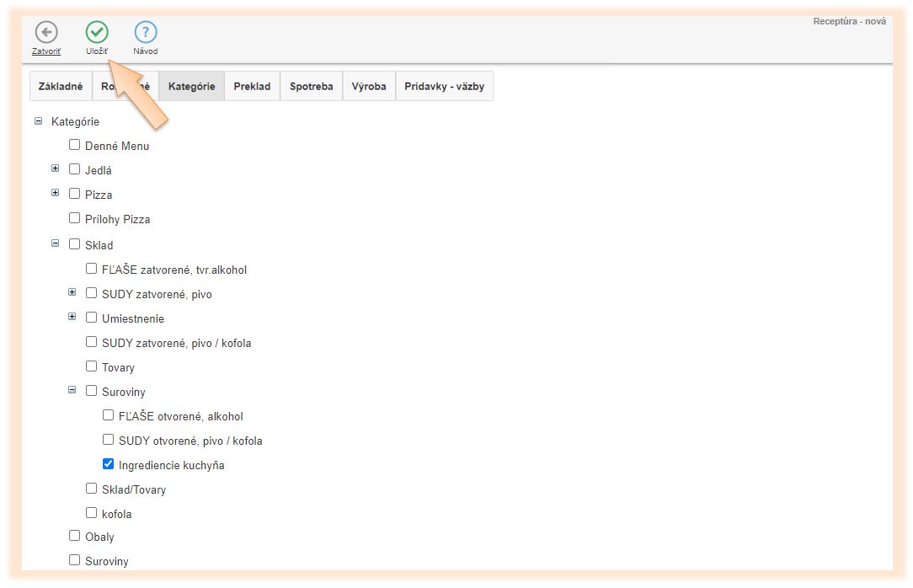Switch to the Základné tab
This screenshot has width=913, height=588.
click(61, 86)
